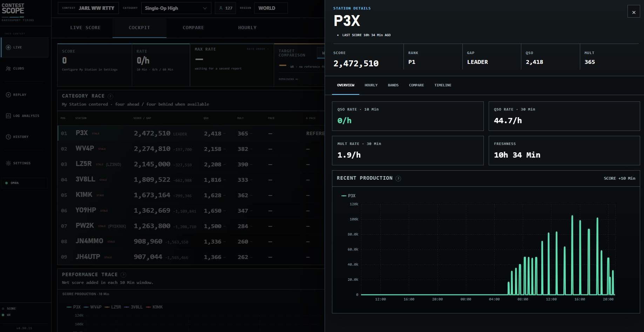Viewport: 644px width, 332px height.
Task: Select the LZ5R station row
Action: [191, 164]
